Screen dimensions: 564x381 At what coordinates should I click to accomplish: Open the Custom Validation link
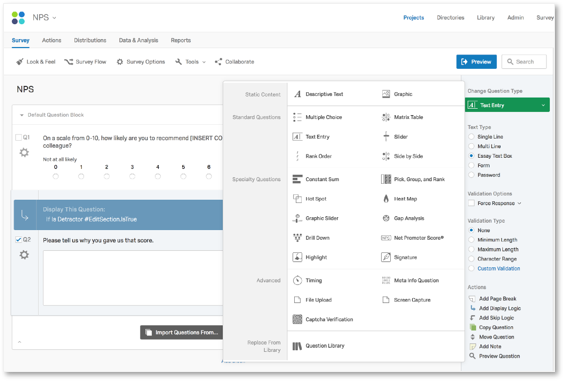point(499,268)
